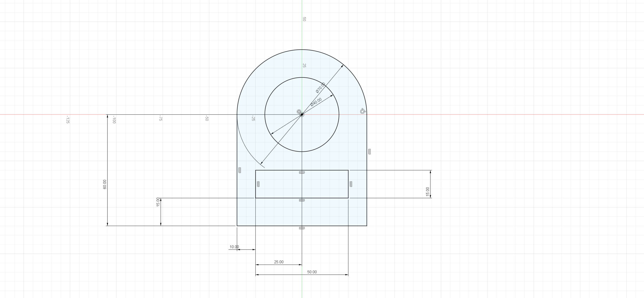The width and height of the screenshot is (644, 298).
Task: Select the tangent constraint glyph on the outer arc
Action: (362, 111)
